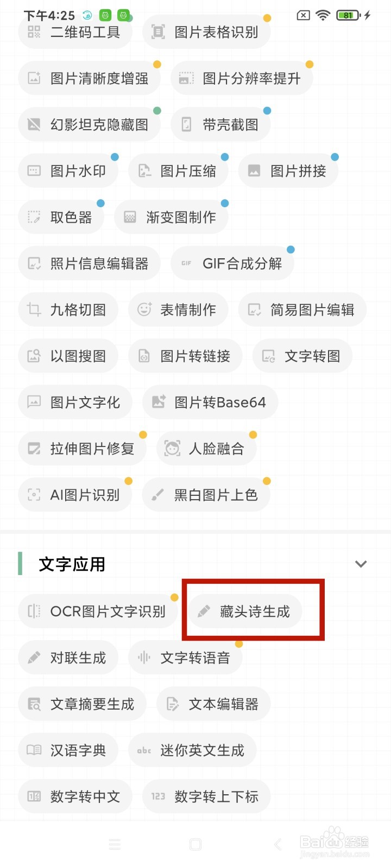391x868 pixels.
Task: Tap the pencil icon for 藏头诗生成
Action: [204, 611]
